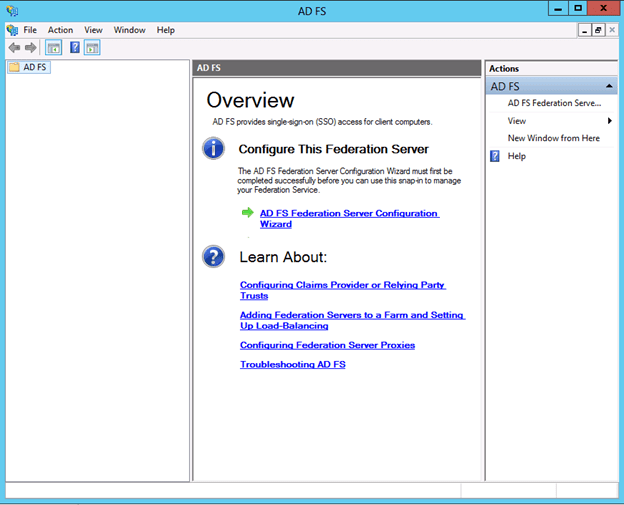
Task: Open the Action menu
Action: click(x=60, y=30)
